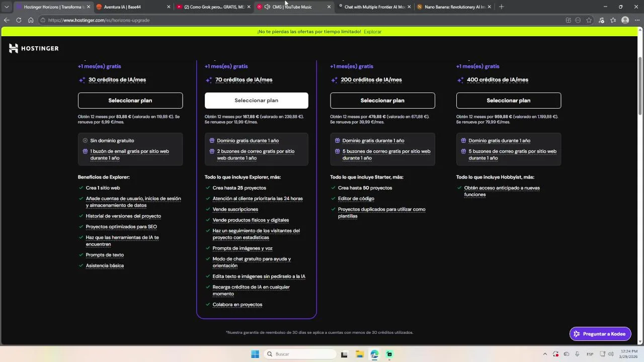The width and height of the screenshot is (644, 362).
Task: Click 'Proyectos optimizados para SEO' feature
Action: [121, 227]
